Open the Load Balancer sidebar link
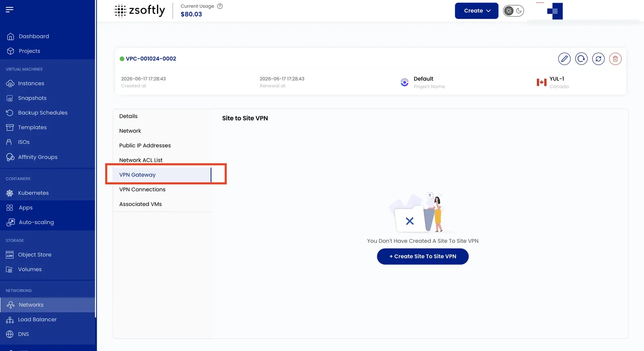The image size is (644, 351). pos(37,320)
